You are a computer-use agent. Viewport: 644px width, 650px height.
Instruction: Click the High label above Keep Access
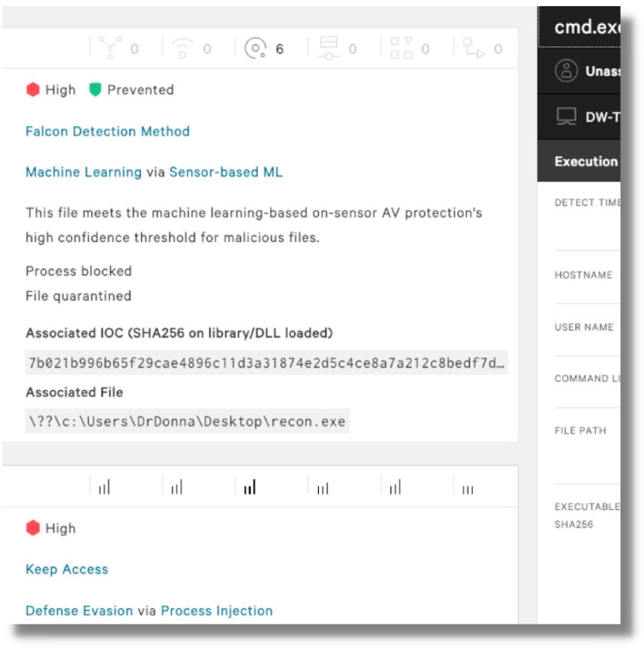point(60,528)
